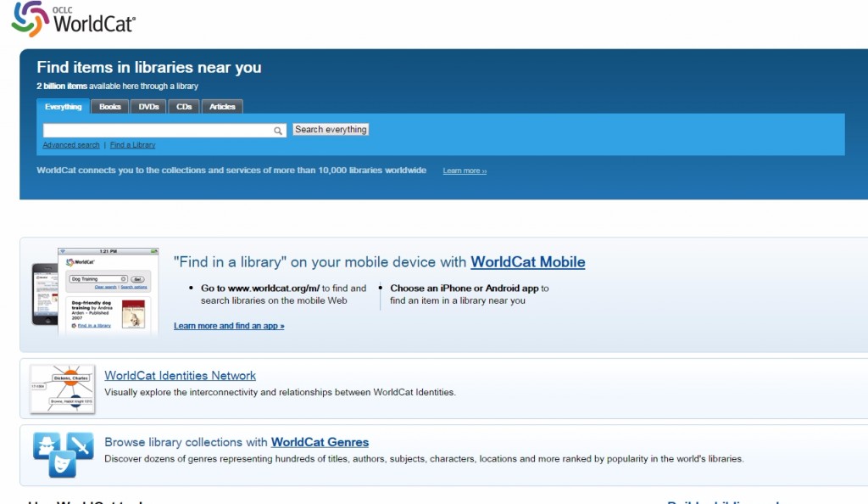Follow the Learn more link in banner
Screen dimensions: 868x504
click(465, 171)
